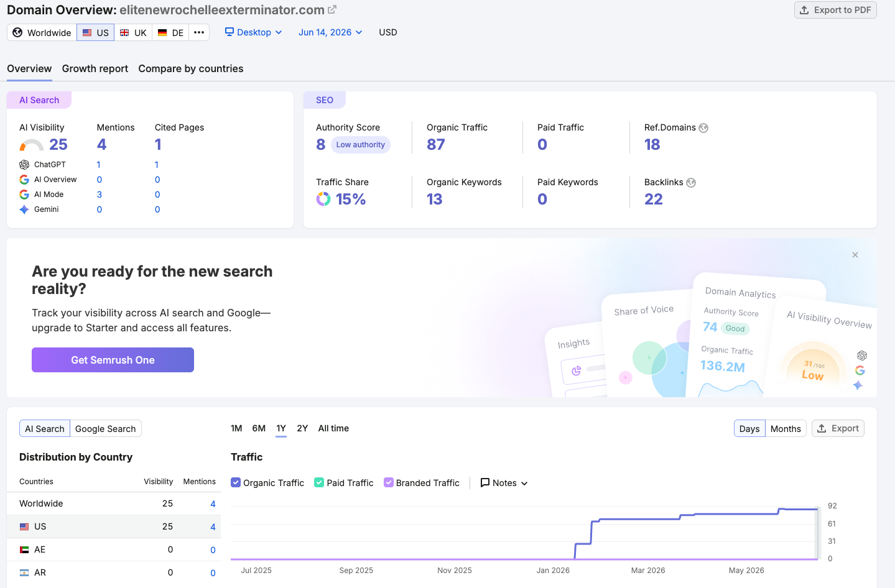Click the Gemini sparkle icon
This screenshot has height=588, width=895.
click(x=24, y=209)
